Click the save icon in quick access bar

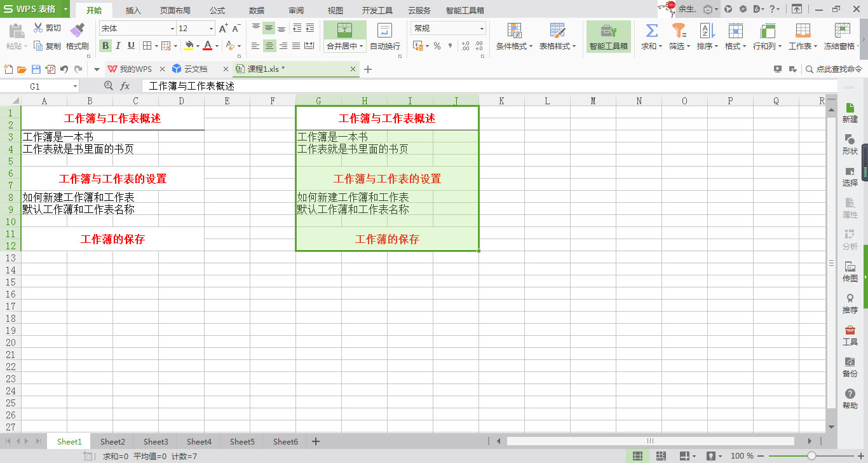coord(36,69)
